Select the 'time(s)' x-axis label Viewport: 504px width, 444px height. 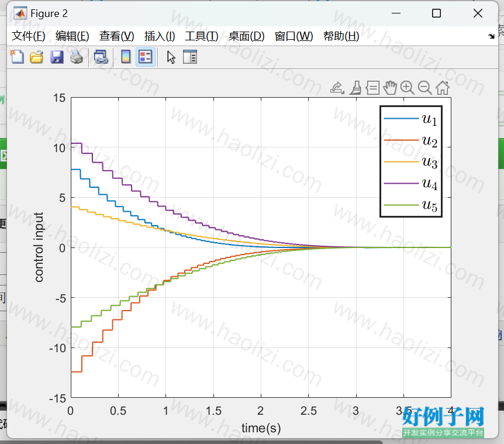(x=261, y=428)
